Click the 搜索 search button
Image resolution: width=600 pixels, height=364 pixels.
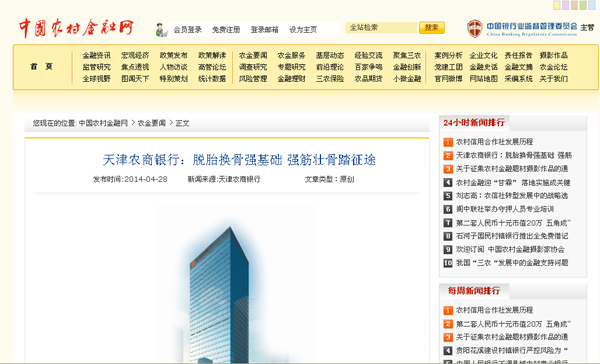pyautogui.click(x=432, y=28)
